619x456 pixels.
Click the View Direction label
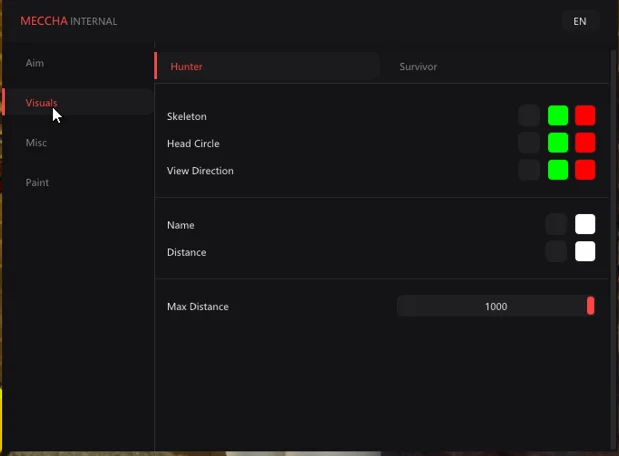200,171
